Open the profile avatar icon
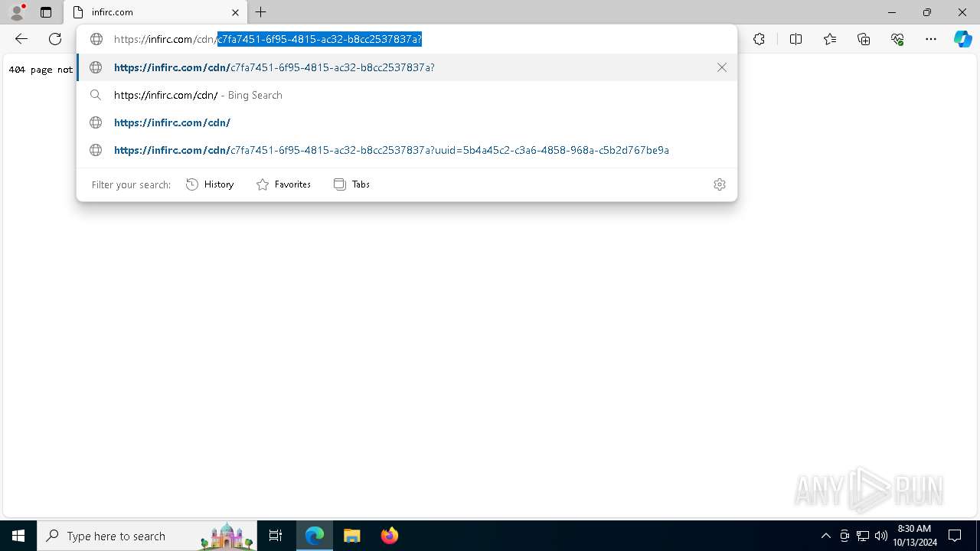Image resolution: width=980 pixels, height=551 pixels. (x=17, y=12)
